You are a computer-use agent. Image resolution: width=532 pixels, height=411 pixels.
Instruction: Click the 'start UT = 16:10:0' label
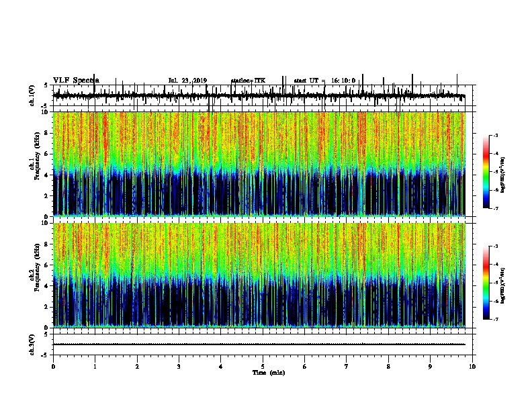click(324, 81)
